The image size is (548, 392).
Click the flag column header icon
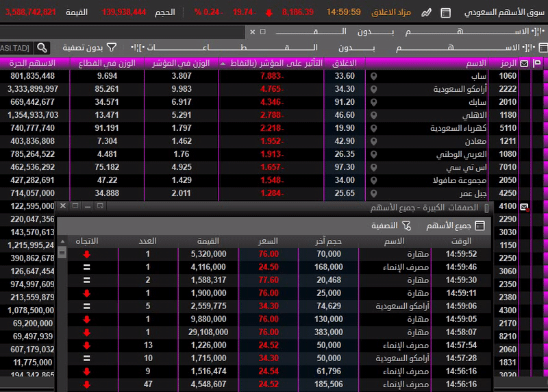(x=537, y=63)
